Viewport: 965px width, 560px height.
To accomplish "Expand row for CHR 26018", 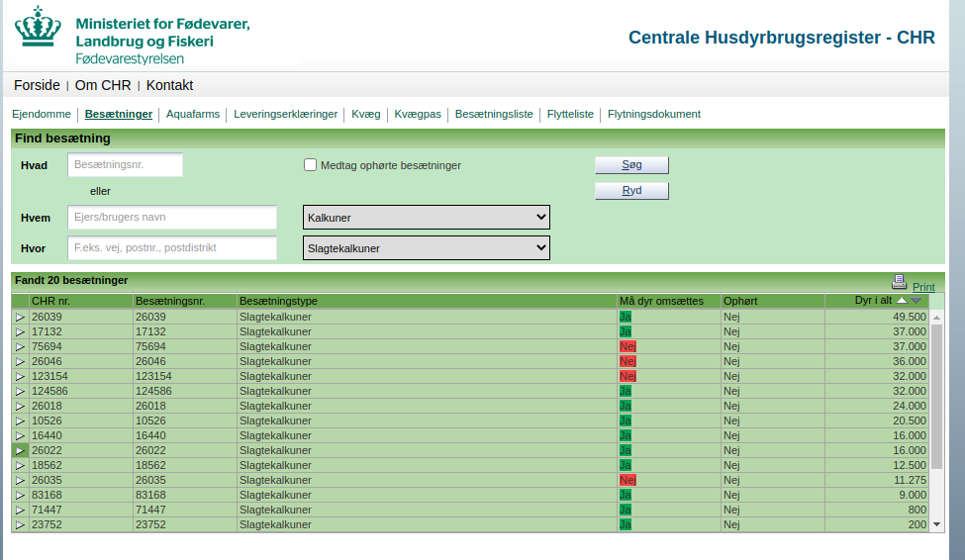I will click(x=21, y=407).
